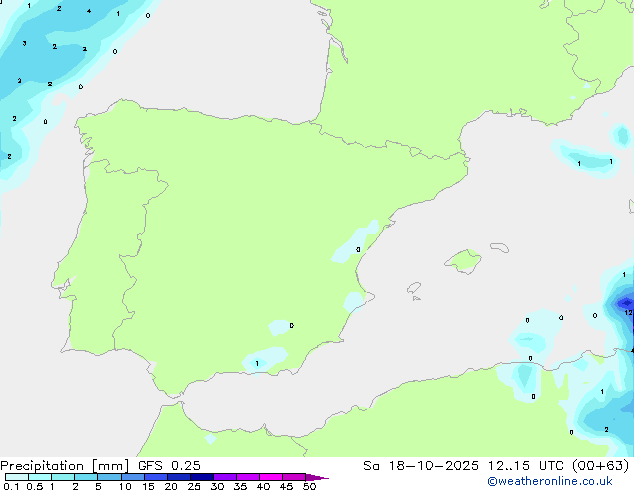
Task: Choose the magenta swatch between 40 and 45
Action: (x=271, y=477)
